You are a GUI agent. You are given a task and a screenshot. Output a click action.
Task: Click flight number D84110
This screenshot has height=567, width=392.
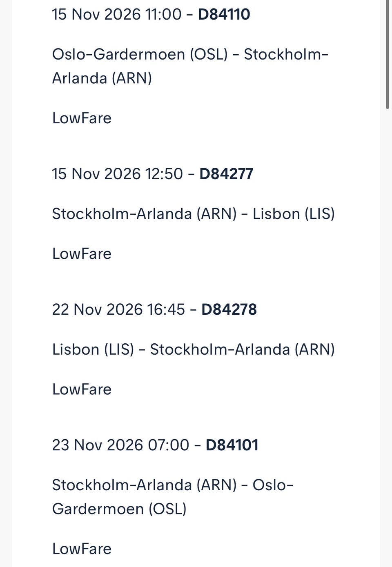point(224,14)
